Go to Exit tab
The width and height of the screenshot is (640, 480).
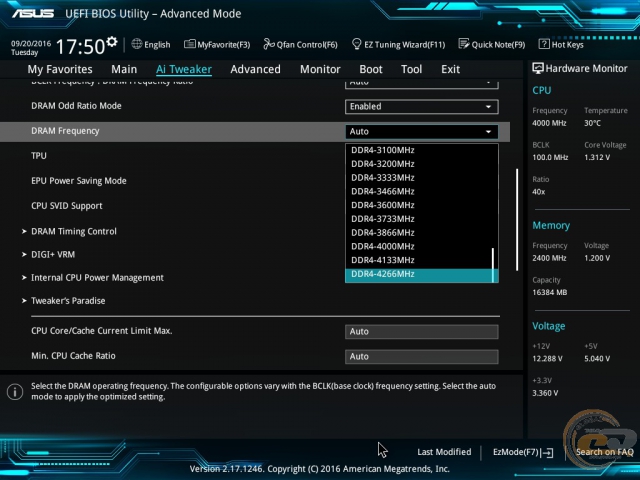tap(450, 69)
